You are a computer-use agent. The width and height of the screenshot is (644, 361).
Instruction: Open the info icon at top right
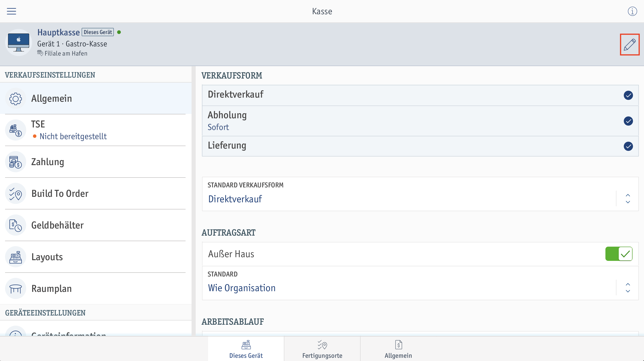tap(632, 11)
